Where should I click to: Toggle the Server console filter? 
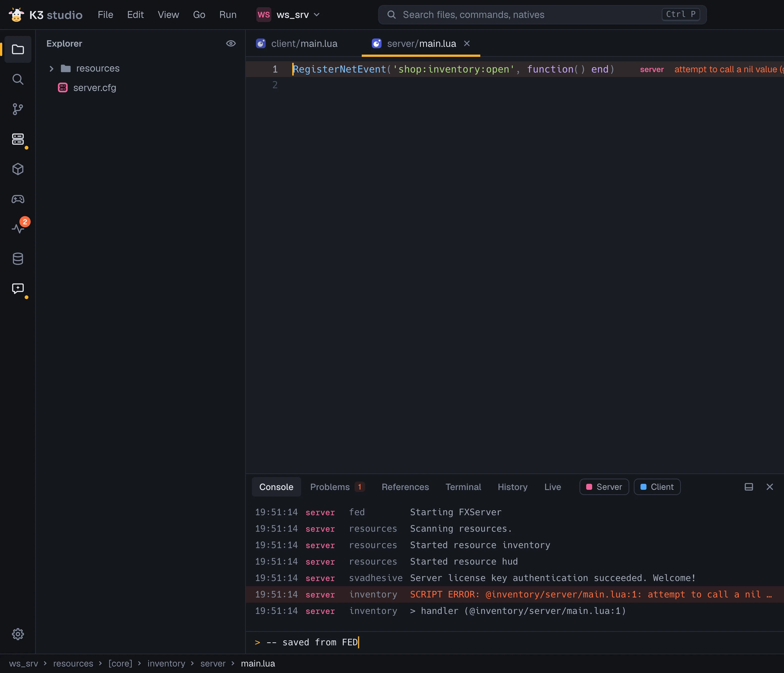pyautogui.click(x=604, y=487)
